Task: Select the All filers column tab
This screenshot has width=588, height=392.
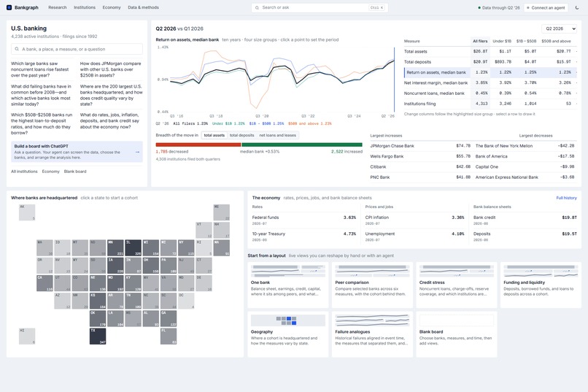Action: tap(480, 42)
